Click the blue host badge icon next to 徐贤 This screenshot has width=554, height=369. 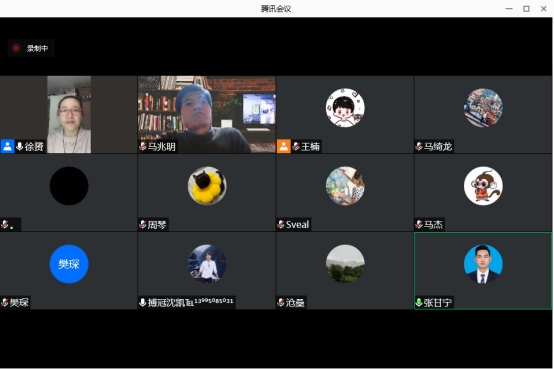(7, 146)
